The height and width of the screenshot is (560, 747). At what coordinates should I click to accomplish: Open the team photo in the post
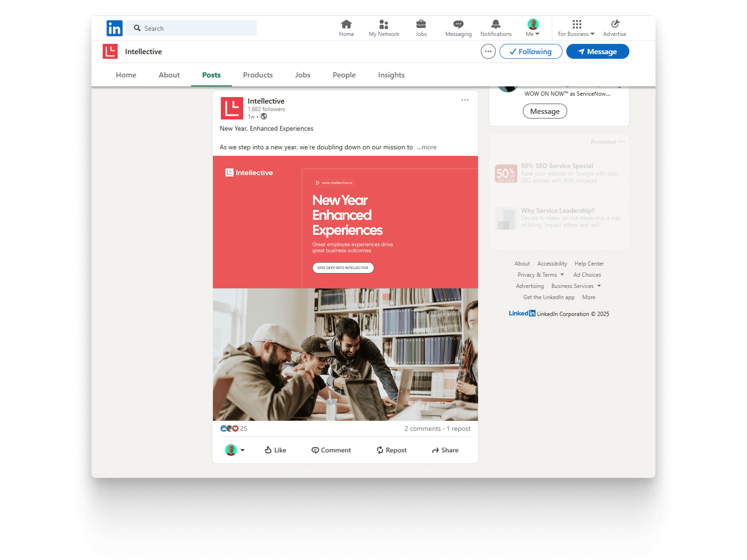[345, 354]
